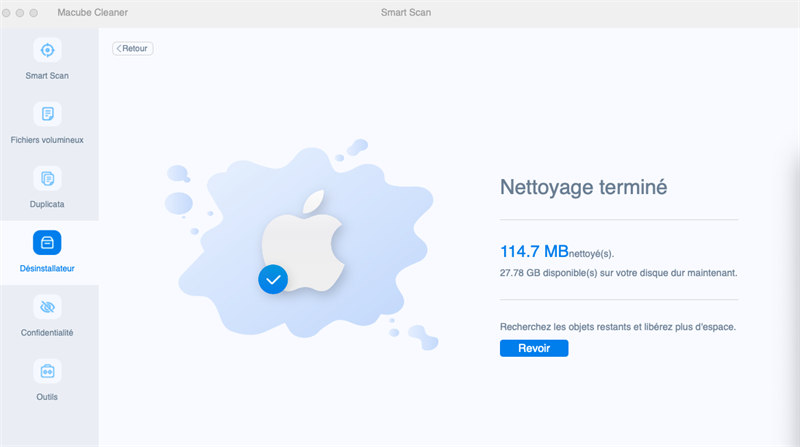The height and width of the screenshot is (447, 800).
Task: Click the Macube Cleaner title text
Action: [92, 13]
